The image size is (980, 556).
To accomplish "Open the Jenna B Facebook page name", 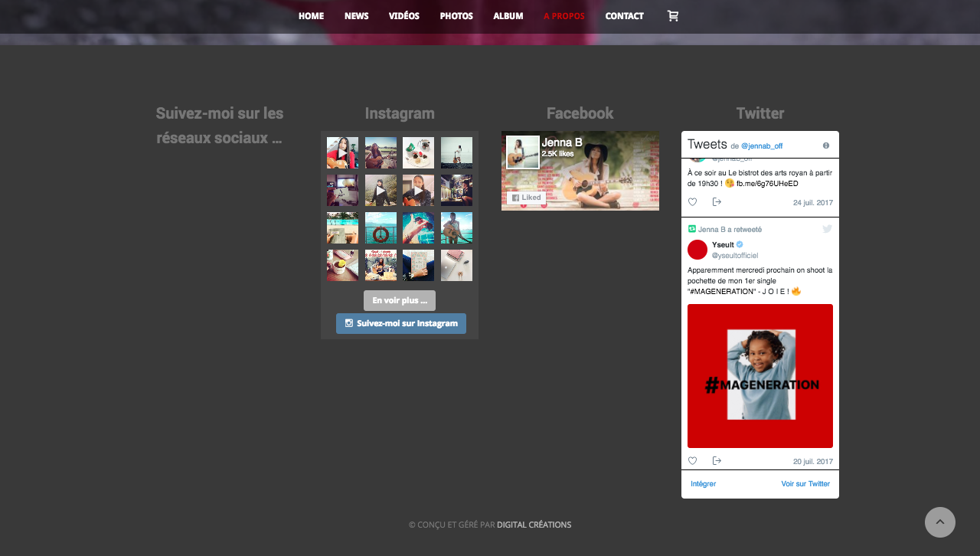I will click(x=562, y=142).
